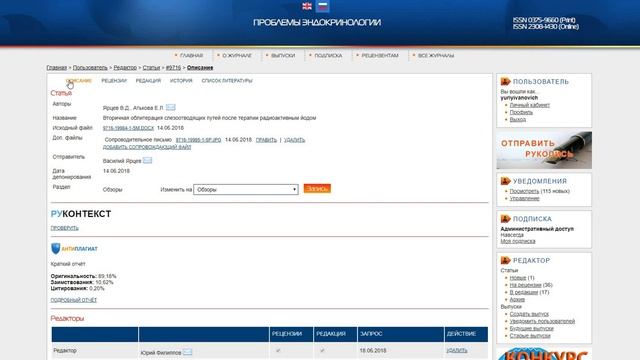Viewport: 640px width, 360px height.
Task: Click the orange Запись button
Action: (317, 189)
